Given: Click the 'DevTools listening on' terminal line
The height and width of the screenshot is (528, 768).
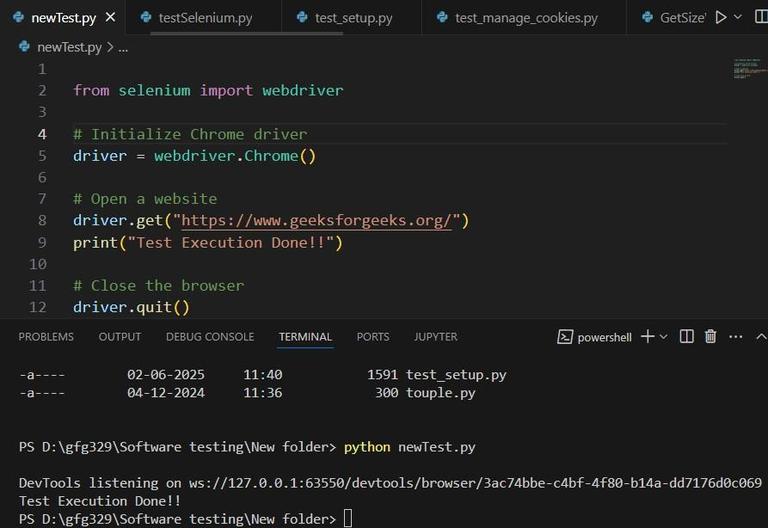Looking at the screenshot, I should point(390,483).
